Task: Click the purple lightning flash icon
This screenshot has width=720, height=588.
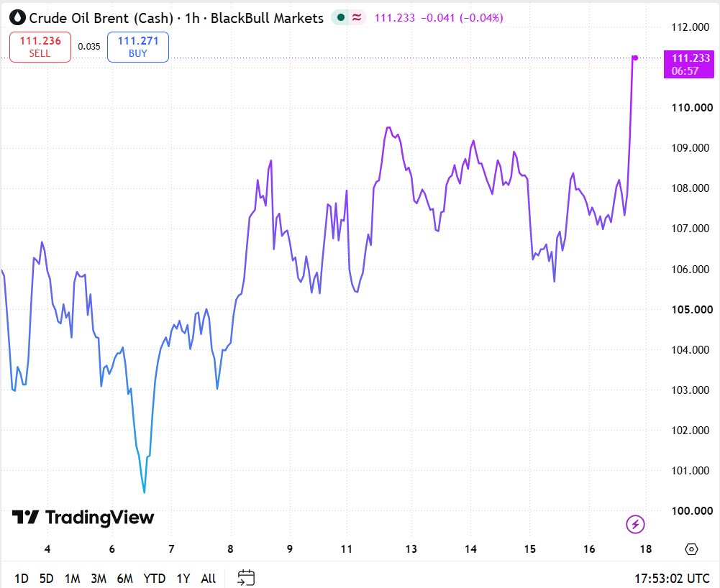Action: click(x=636, y=524)
